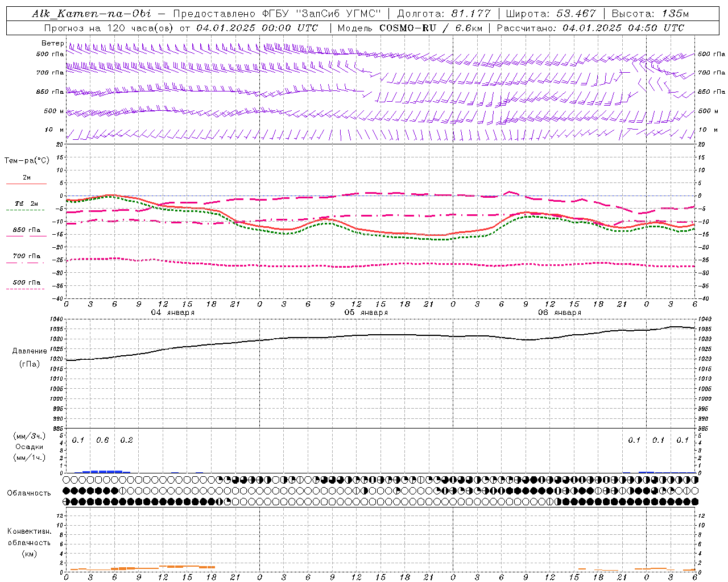The height and width of the screenshot is (582, 728).
Task: Click the '10 м' wind level label on left
Action: (54, 130)
